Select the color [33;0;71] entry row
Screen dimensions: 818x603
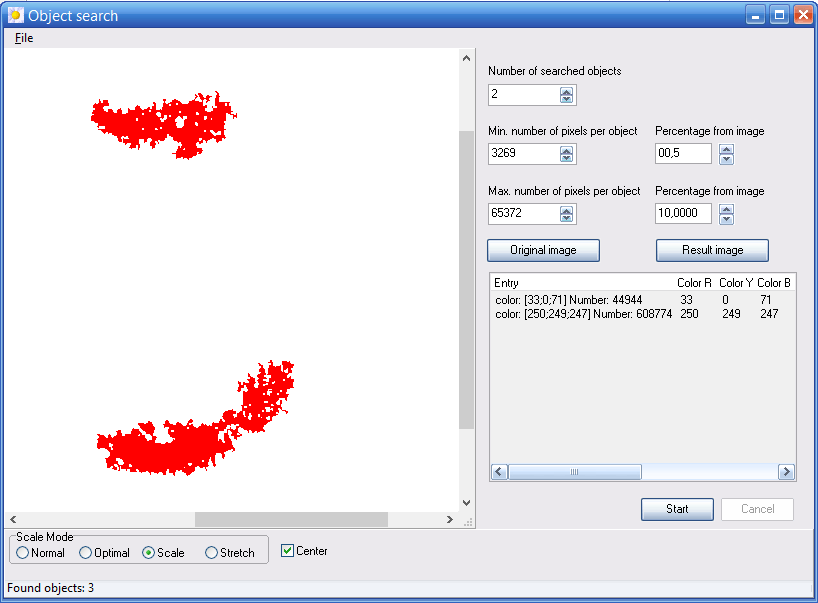click(x=642, y=300)
